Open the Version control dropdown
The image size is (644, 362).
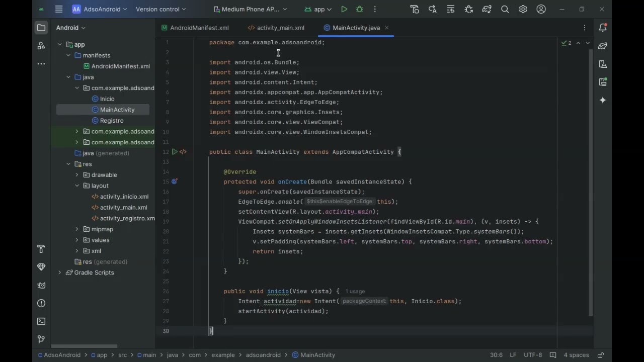click(x=160, y=9)
